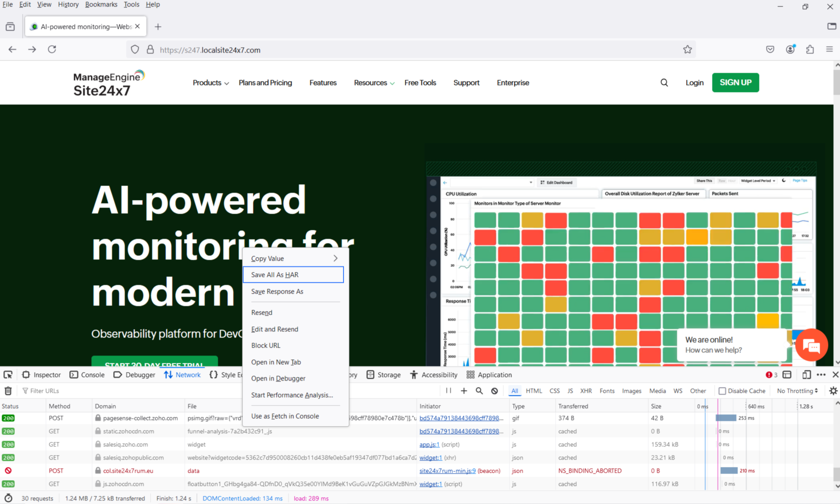Filter requests by XHR type
The height and width of the screenshot is (504, 840).
pyautogui.click(x=586, y=391)
